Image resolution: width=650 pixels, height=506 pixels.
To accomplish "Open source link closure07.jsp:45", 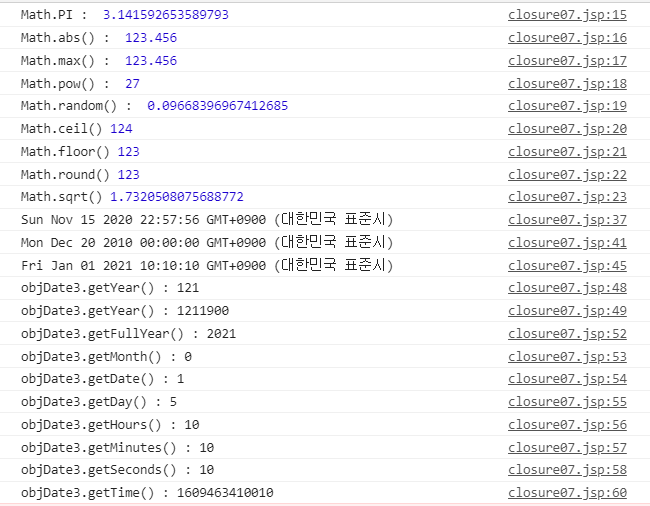I will click(567, 266).
